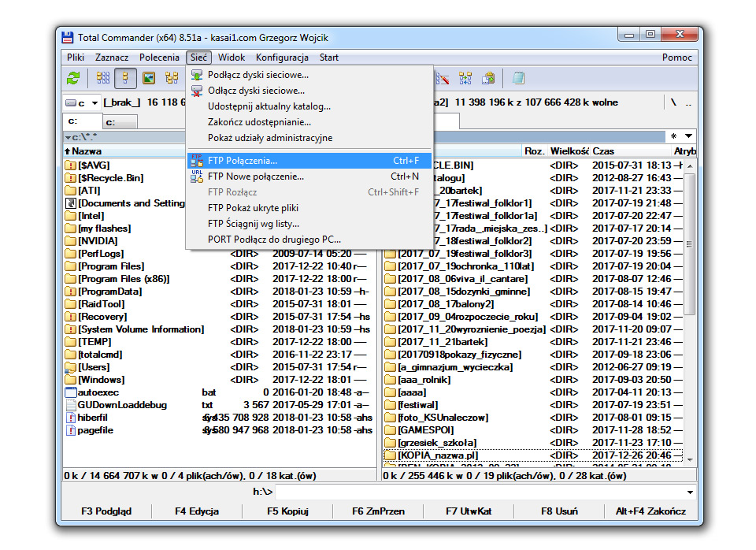
Task: Select Zakończ udostępnianie
Action: pos(309,122)
